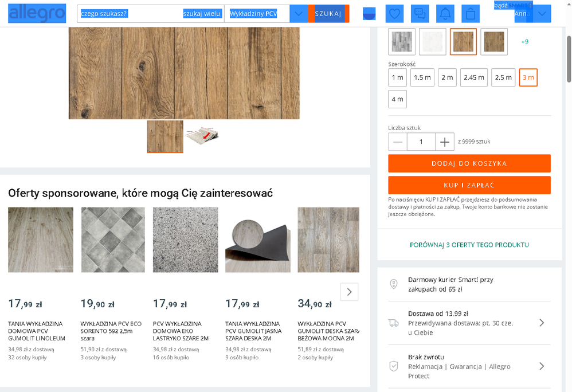Screen dimensions: 572x392
Task: Increase quantity with the plus button
Action: (x=445, y=142)
